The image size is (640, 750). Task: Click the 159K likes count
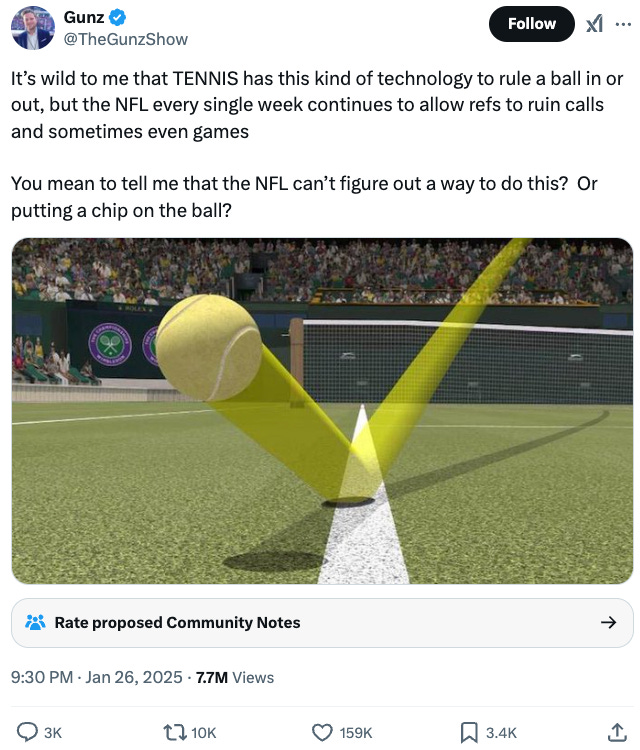(x=356, y=733)
